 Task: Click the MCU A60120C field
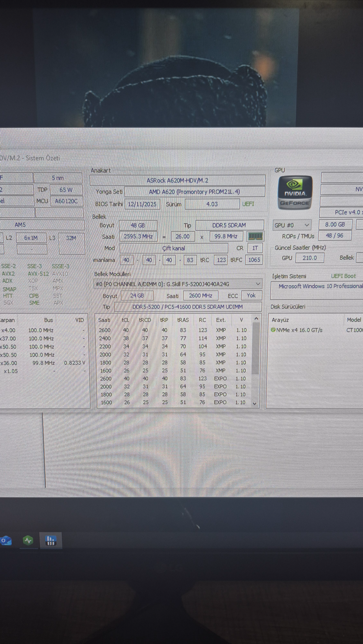pos(67,201)
